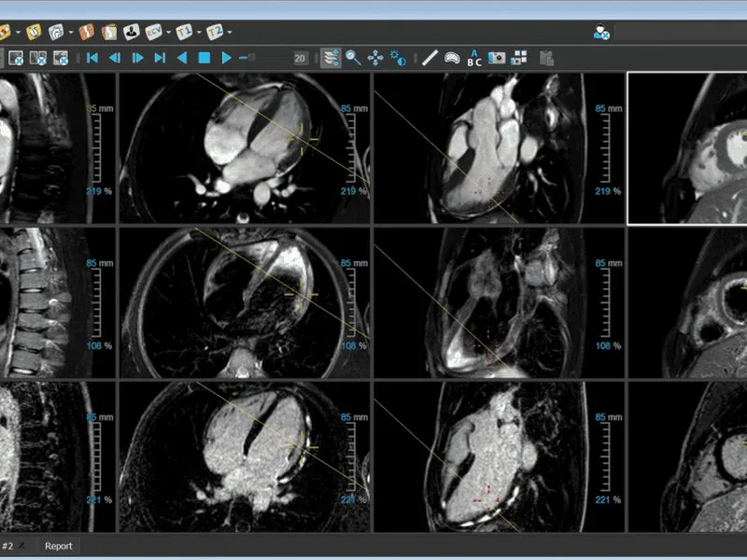Expand dropdown next to gray heart module
Screen dimensions: 747x560
click(x=71, y=33)
